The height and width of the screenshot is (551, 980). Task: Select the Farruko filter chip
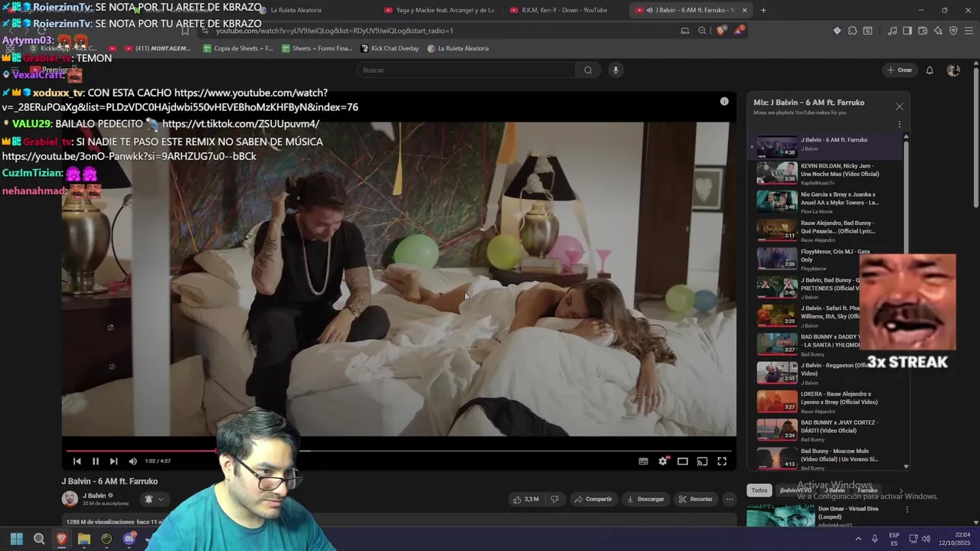click(x=867, y=491)
